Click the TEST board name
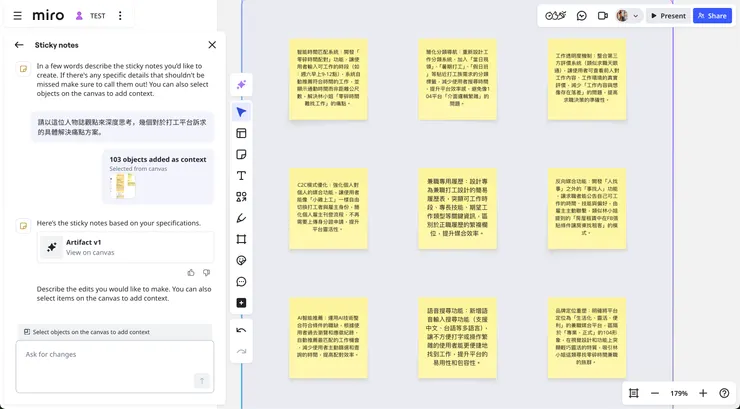 pos(98,16)
